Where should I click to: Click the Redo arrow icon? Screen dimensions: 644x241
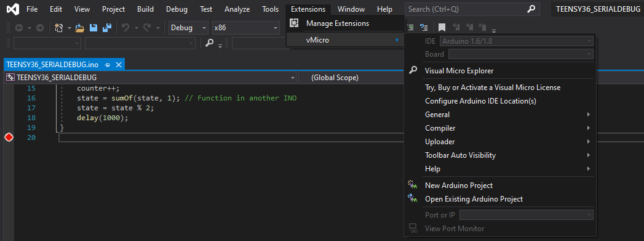146,28
